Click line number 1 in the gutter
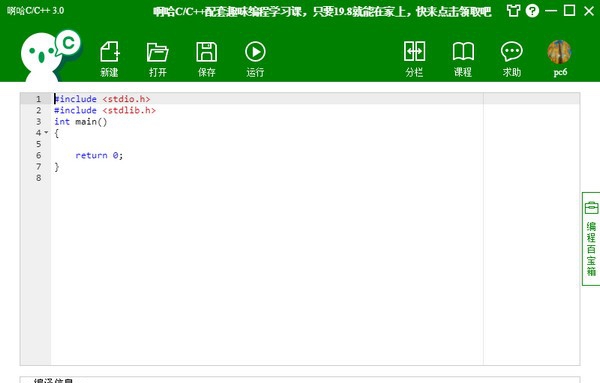The height and width of the screenshot is (383, 600). 38,99
